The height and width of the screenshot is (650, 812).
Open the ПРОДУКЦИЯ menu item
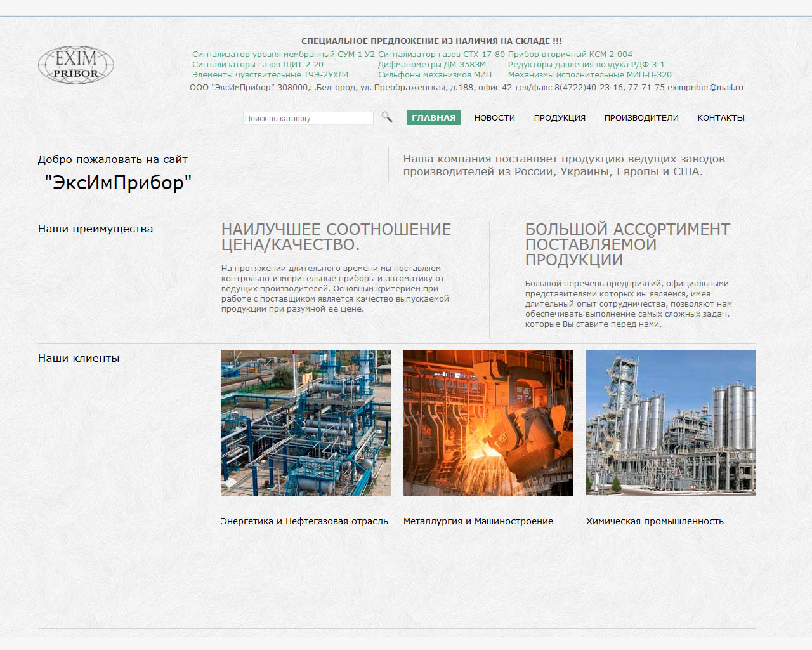point(560,117)
